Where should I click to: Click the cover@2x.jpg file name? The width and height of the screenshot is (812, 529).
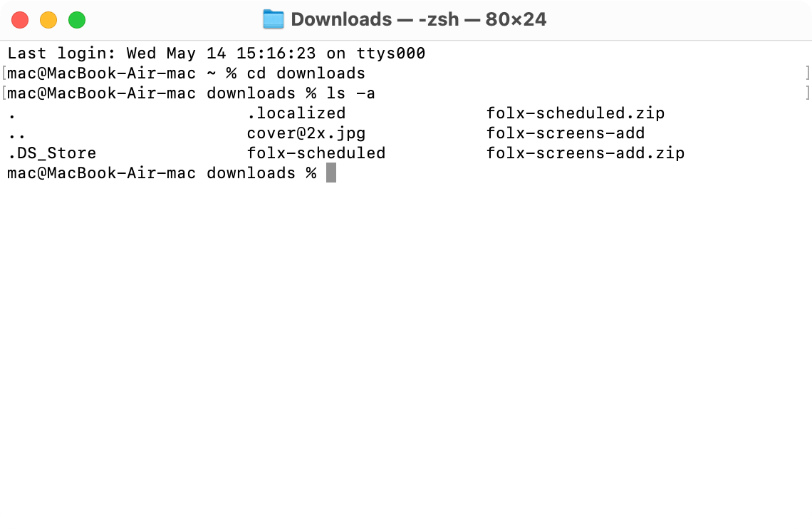(x=306, y=133)
